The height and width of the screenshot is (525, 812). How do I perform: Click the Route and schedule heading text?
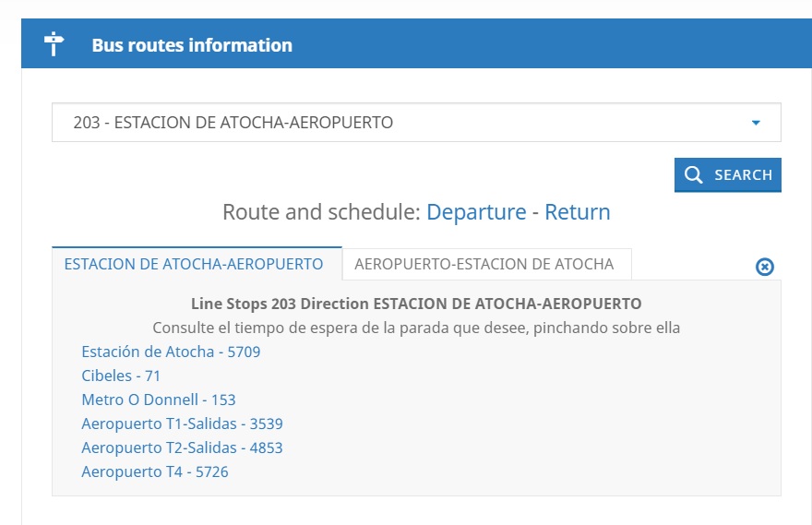click(x=321, y=212)
